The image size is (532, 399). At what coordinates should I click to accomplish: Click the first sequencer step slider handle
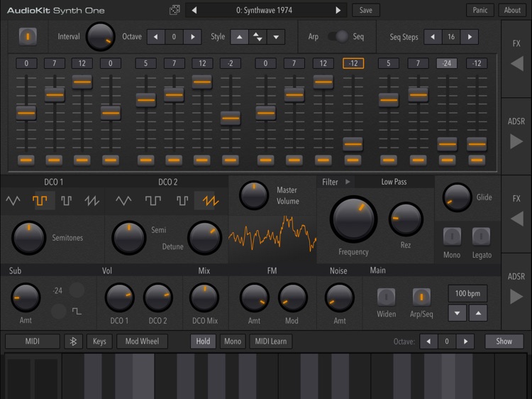(26, 113)
